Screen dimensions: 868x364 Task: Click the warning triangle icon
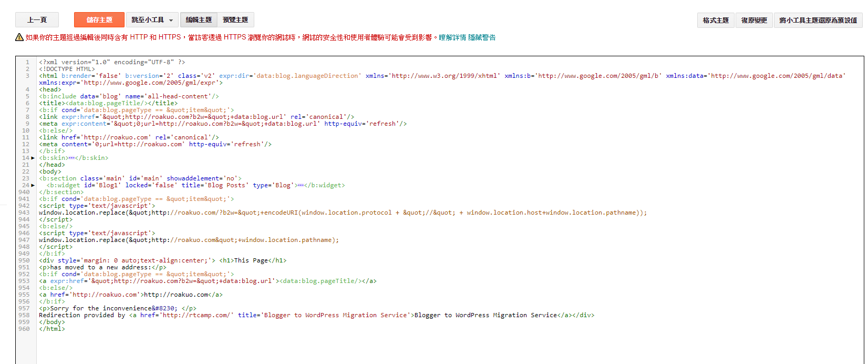point(19,37)
